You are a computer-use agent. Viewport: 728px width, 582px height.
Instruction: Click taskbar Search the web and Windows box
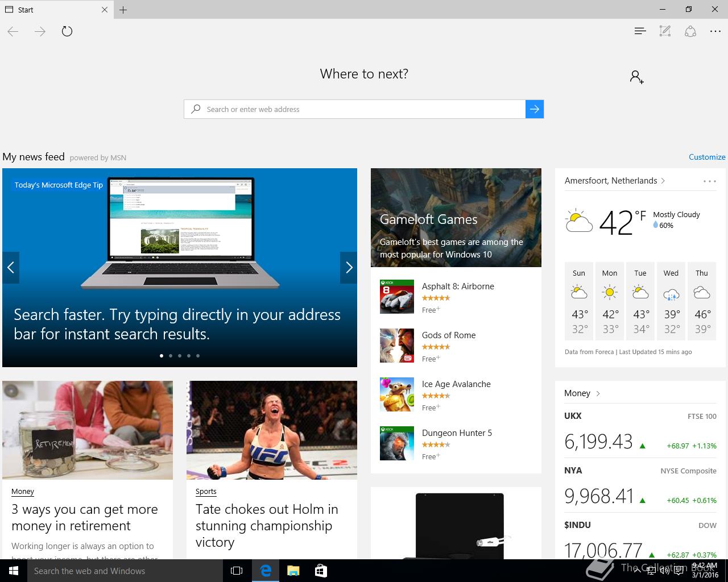coord(125,571)
